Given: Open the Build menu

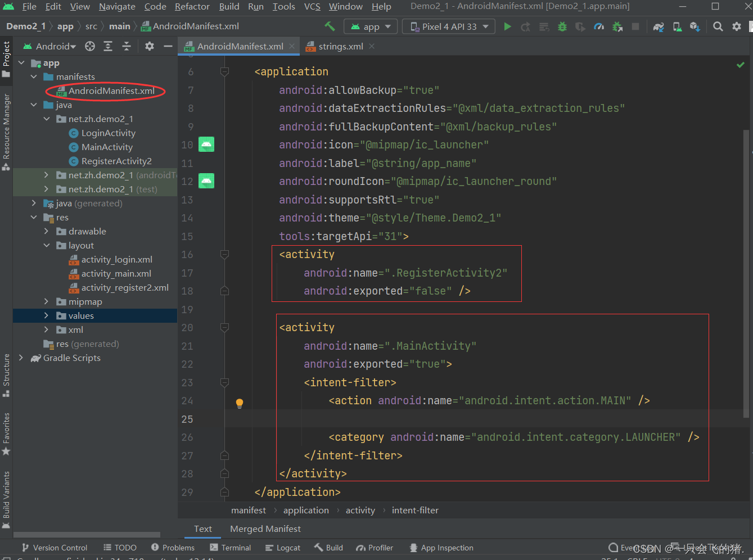Looking at the screenshot, I should pyautogui.click(x=229, y=7).
